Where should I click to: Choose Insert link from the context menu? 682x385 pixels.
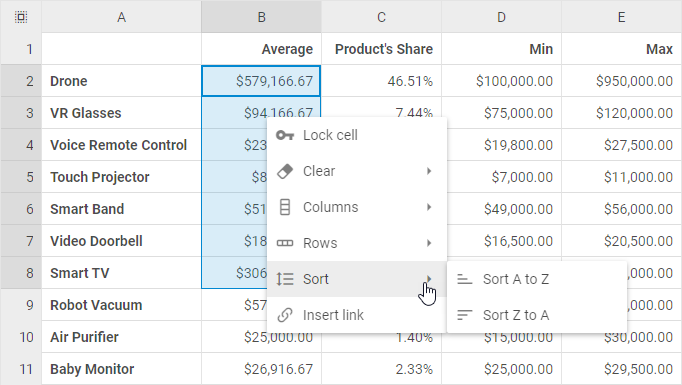coord(357,315)
